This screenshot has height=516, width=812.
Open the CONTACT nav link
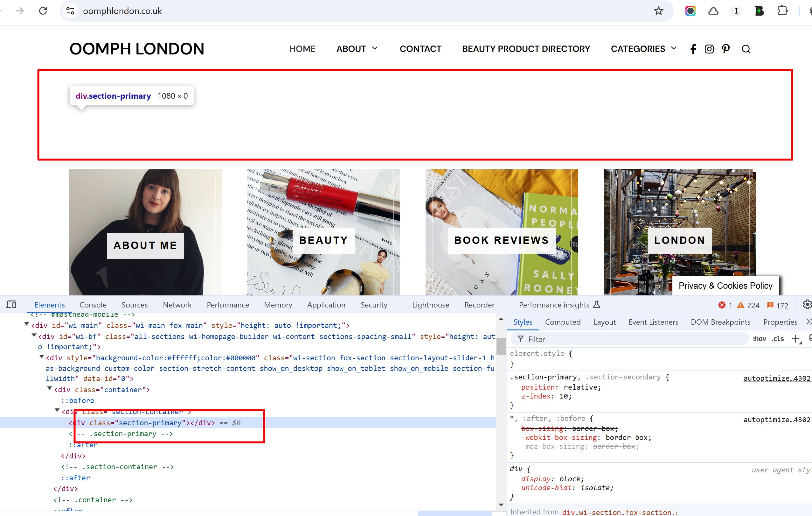(420, 49)
